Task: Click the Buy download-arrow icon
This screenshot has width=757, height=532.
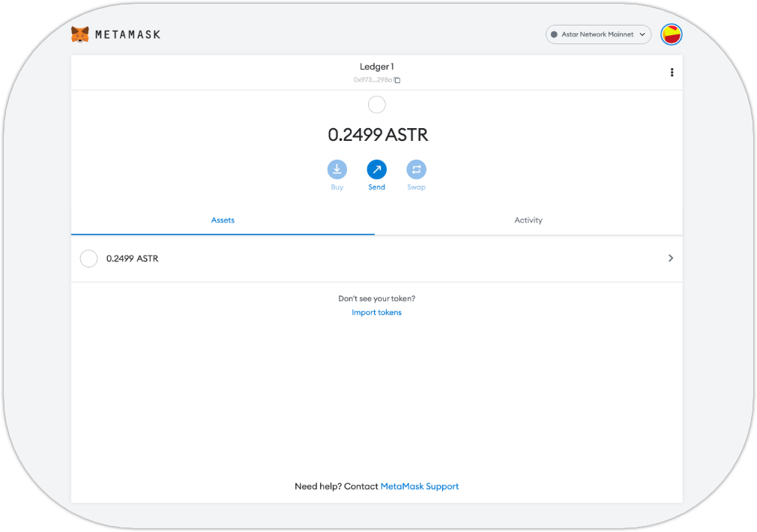Action: click(337, 169)
